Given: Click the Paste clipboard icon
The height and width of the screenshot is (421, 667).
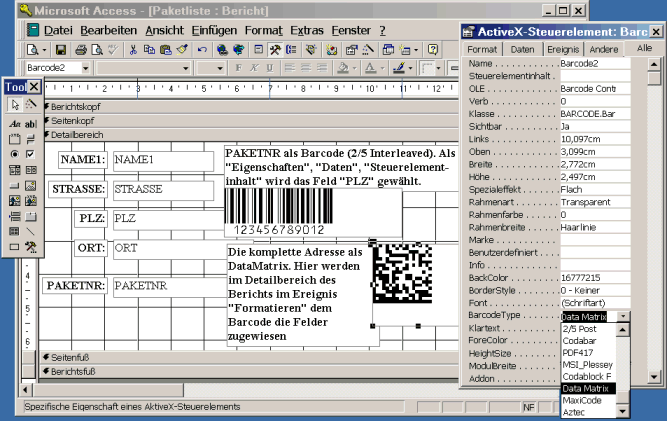Looking at the screenshot, I should (165, 50).
